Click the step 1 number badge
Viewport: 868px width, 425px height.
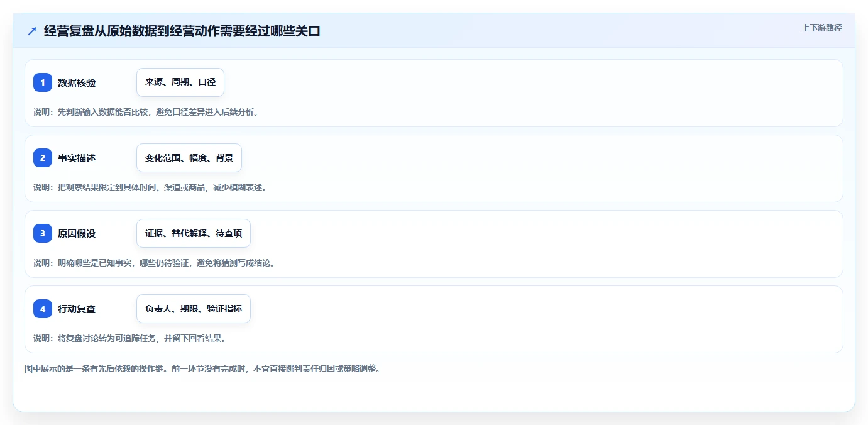click(x=43, y=82)
